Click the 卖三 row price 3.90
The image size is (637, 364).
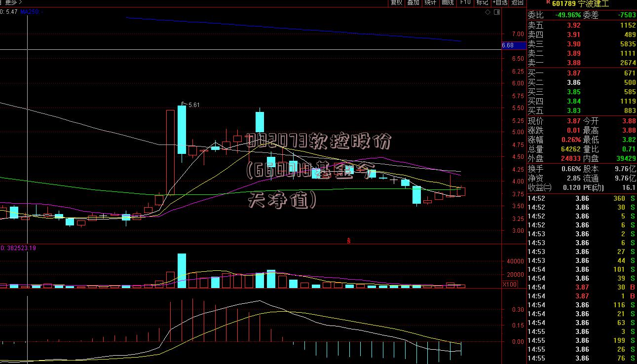[573, 44]
